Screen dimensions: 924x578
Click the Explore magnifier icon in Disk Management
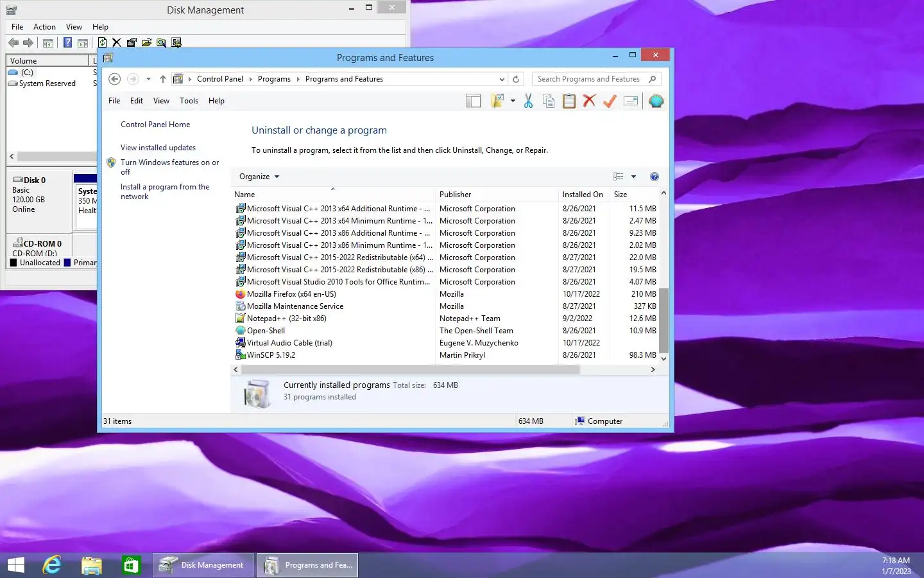click(161, 42)
